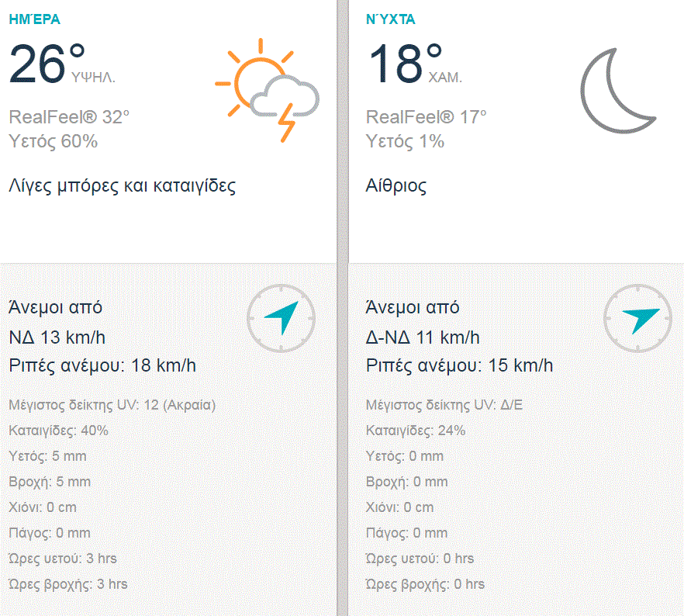684x616 pixels.
Task: Click the 26° high temperature
Action: 47,64
